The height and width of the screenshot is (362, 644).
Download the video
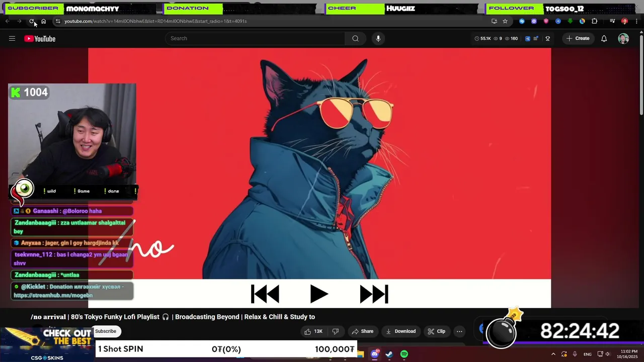coord(400,331)
